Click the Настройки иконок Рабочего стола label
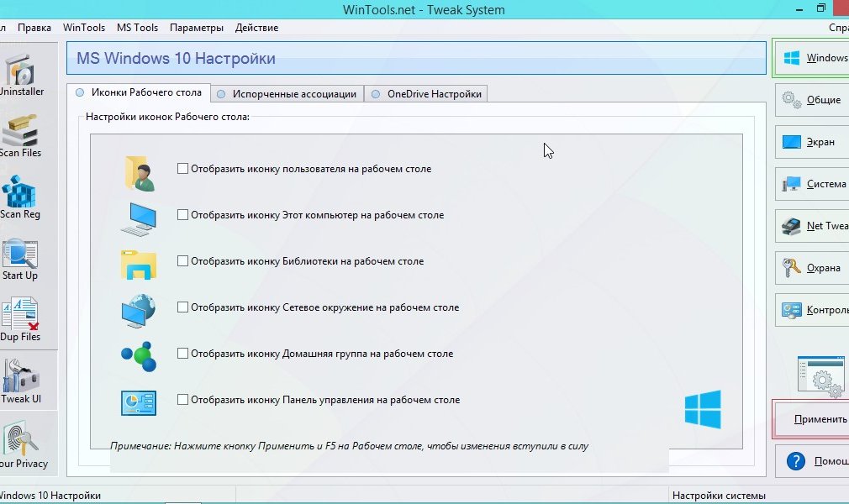Viewport: 849px width, 504px height. (x=167, y=117)
